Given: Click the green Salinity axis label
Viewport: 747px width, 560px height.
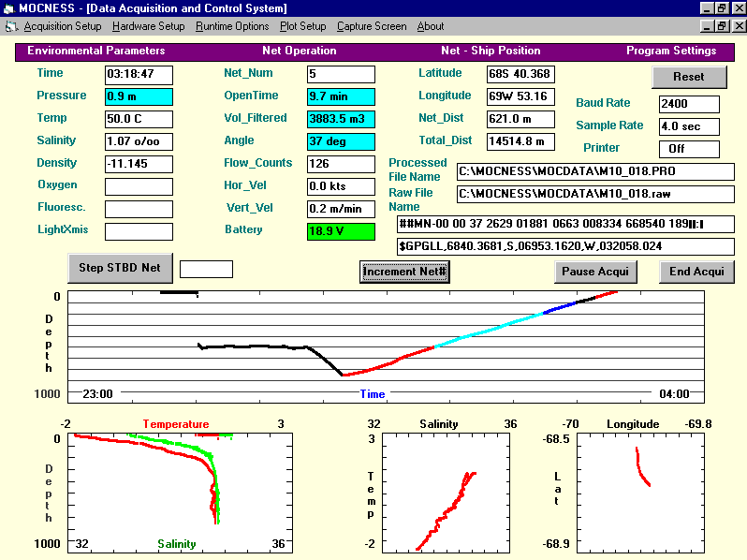Looking at the screenshot, I should pyautogui.click(x=177, y=544).
